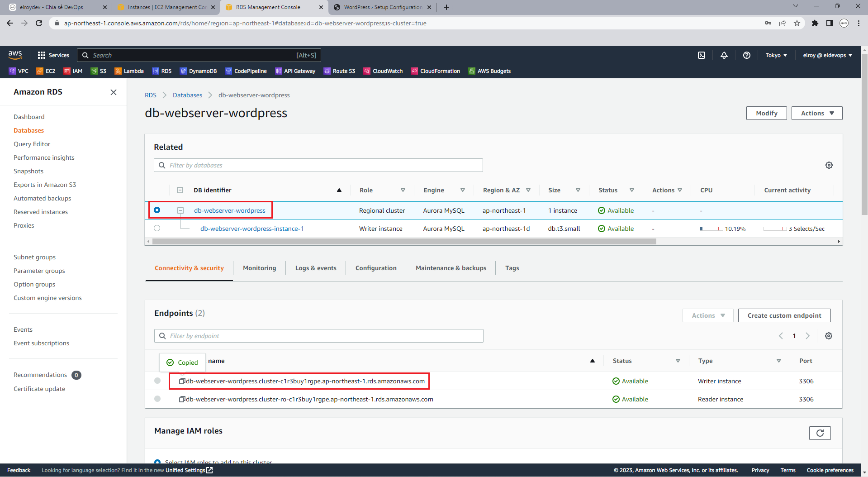Bookmark this page with the star icon

(797, 23)
